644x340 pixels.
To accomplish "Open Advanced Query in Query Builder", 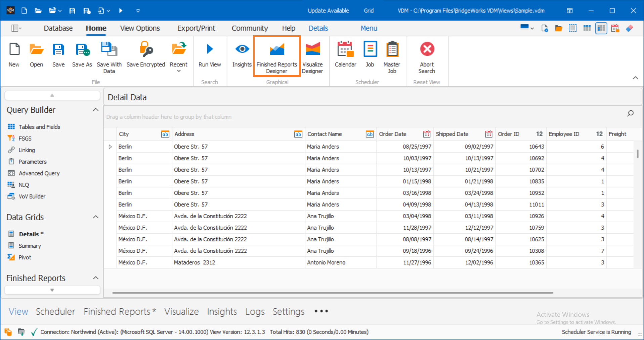I will point(39,173).
